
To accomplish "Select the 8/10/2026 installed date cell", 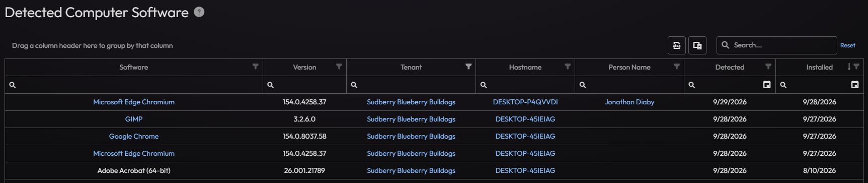I will coord(819,170).
